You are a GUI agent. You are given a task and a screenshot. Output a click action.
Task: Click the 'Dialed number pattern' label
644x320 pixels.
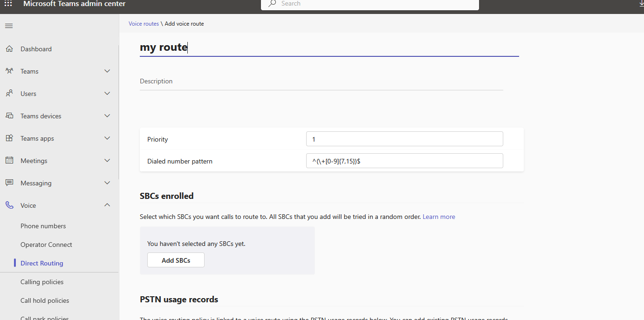(180, 161)
